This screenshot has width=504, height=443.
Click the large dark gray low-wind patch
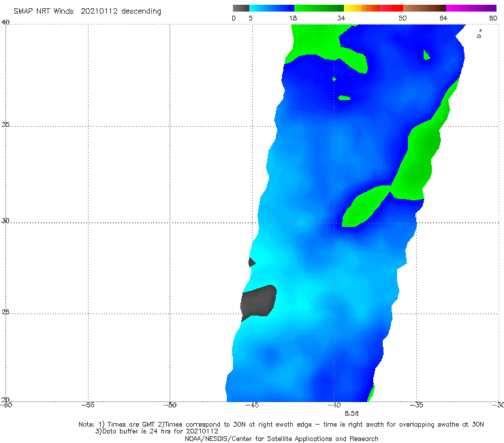point(258,302)
